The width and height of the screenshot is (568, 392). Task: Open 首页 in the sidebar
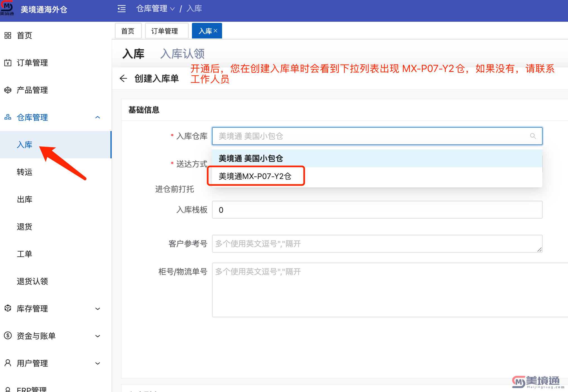coord(56,35)
